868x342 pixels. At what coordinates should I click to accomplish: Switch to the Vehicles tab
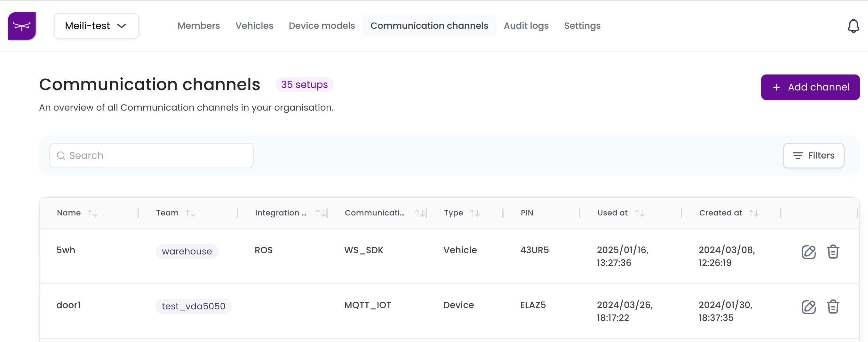pos(254,26)
